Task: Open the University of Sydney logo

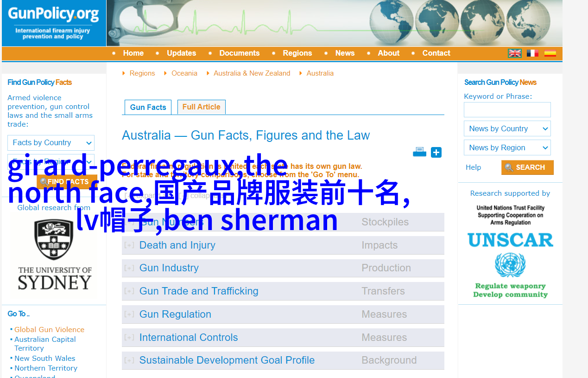Action: (54, 254)
